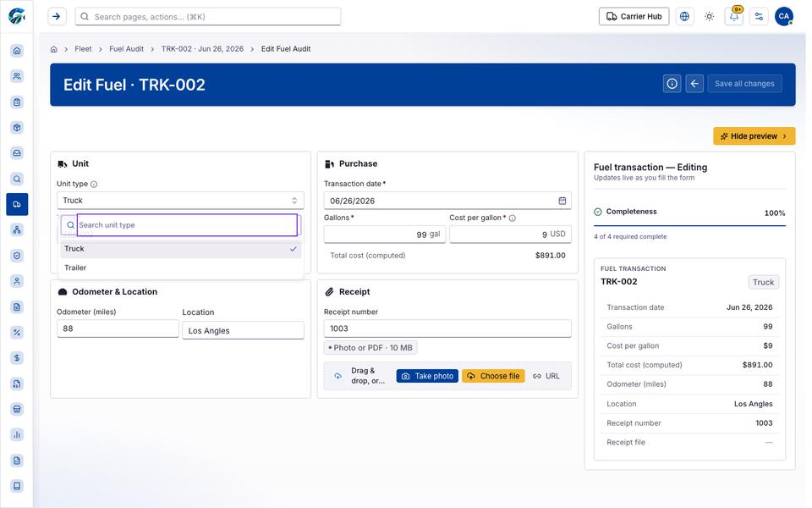This screenshot has height=508, width=812.
Task: Select the Fleet truck icon in the sidebar
Action: [17, 204]
